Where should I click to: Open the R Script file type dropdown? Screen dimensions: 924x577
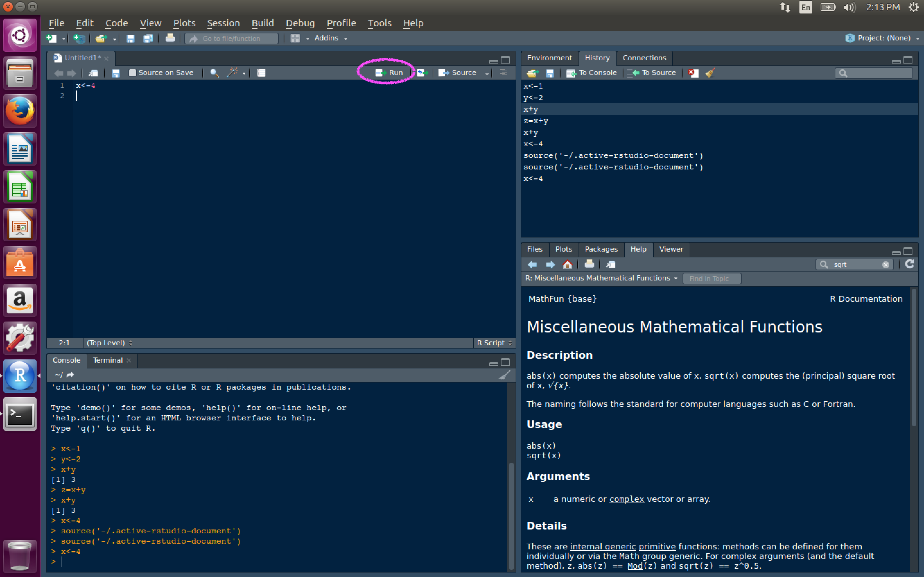494,343
